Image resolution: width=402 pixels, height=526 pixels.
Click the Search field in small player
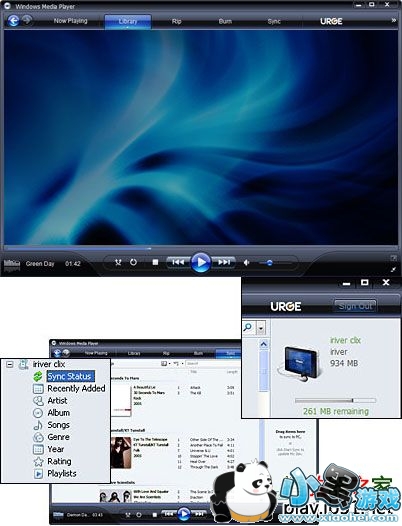tap(213, 363)
